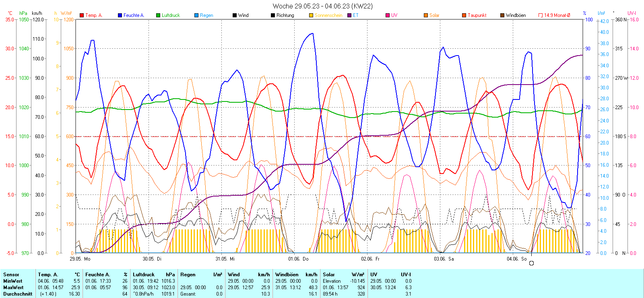
Task: Click the magenta UV legend square
Action: 388,15
